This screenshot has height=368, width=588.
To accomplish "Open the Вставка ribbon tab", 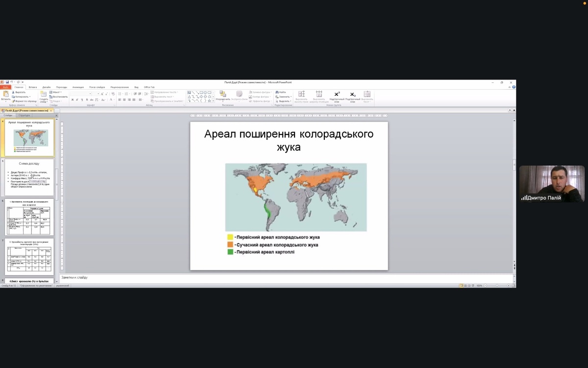I will 33,87.
